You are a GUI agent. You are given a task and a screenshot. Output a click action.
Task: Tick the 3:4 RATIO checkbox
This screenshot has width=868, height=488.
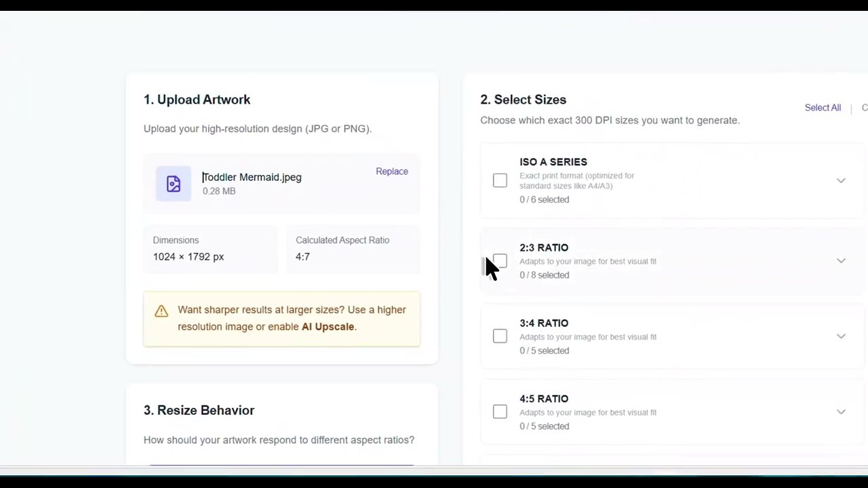pos(500,336)
